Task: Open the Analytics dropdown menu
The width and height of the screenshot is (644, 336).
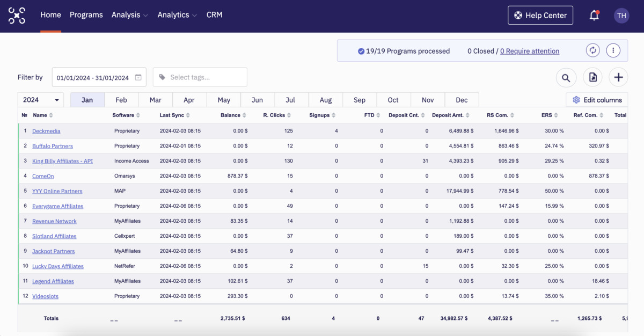Action: click(x=177, y=15)
